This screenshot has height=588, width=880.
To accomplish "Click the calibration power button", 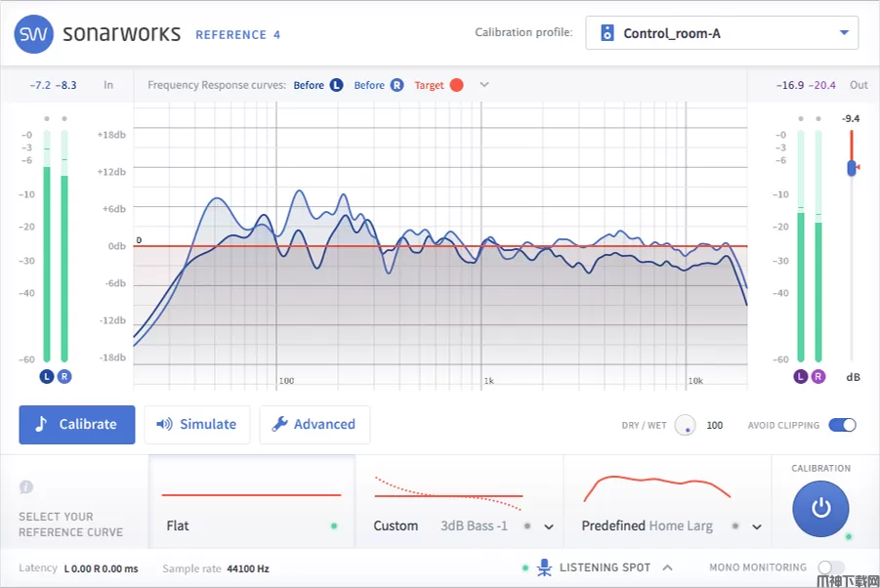I will pos(820,508).
